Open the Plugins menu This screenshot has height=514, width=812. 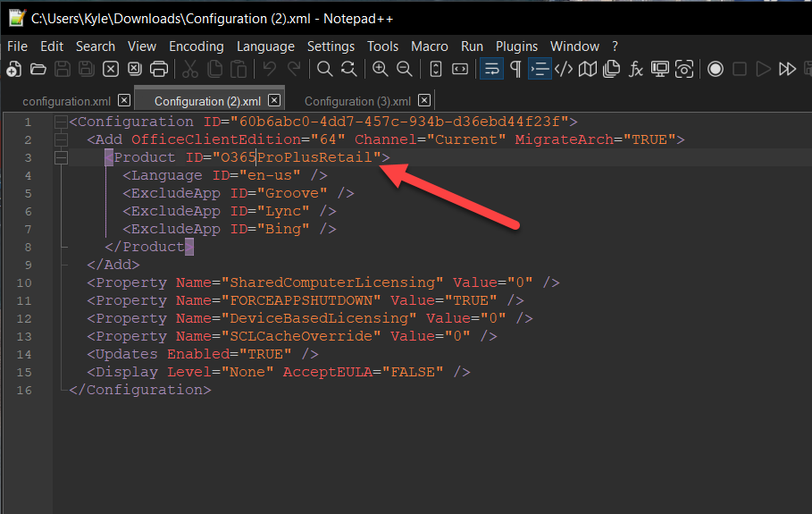(517, 46)
